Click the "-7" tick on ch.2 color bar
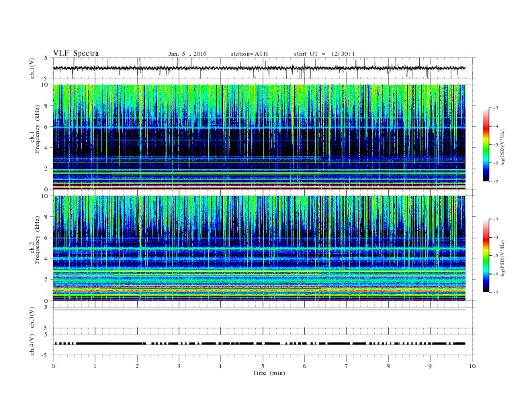Image resolution: width=532 pixels, height=411 pixels. click(495, 292)
